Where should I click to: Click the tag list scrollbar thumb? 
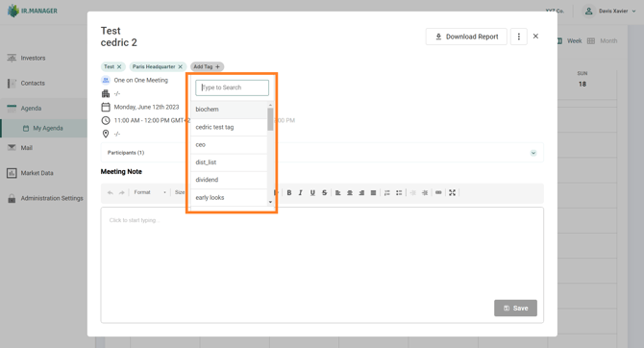(x=270, y=119)
